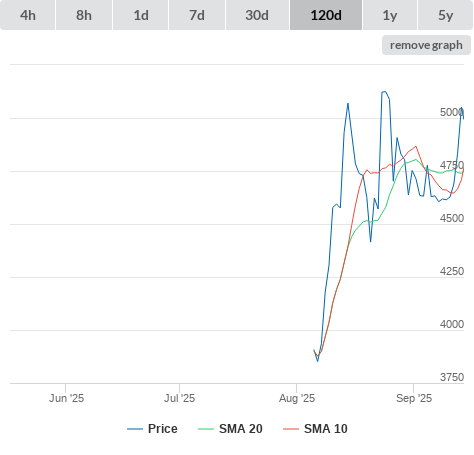This screenshot has height=455, width=474.
Task: Toggle the Price series legend label
Action: click(x=163, y=429)
